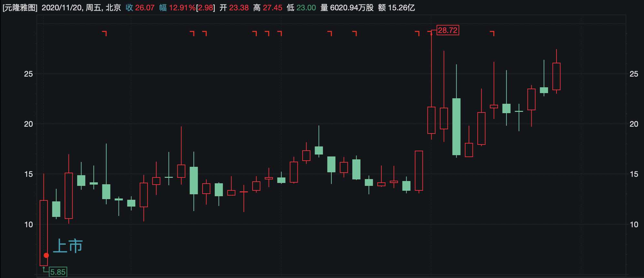Select the 5.85 low price label
The image size is (644, 278).
58,272
